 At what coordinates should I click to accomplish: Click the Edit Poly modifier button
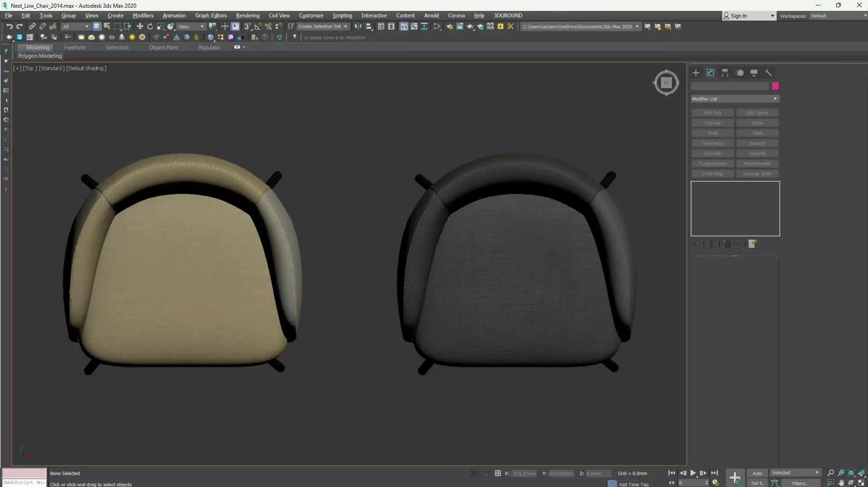coord(712,113)
